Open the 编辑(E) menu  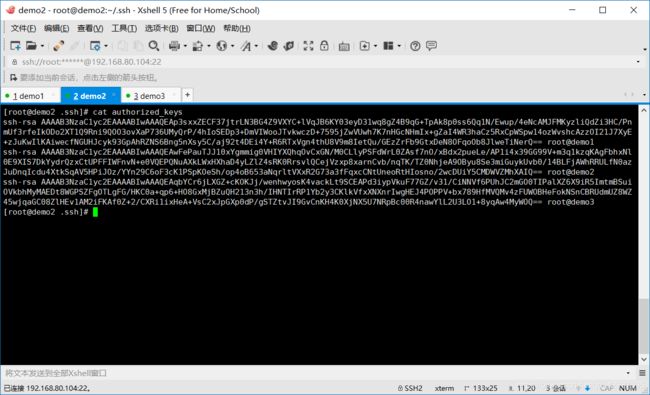(x=56, y=28)
